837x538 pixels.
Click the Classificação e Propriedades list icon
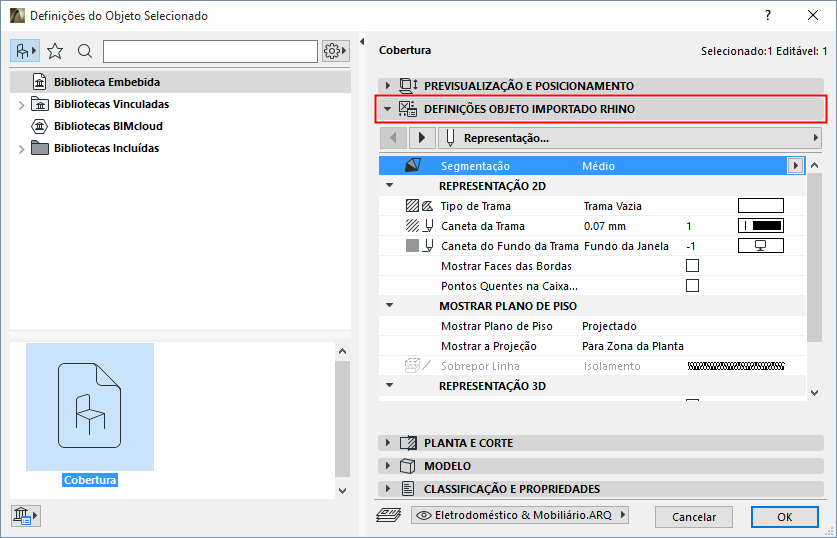tap(408, 488)
